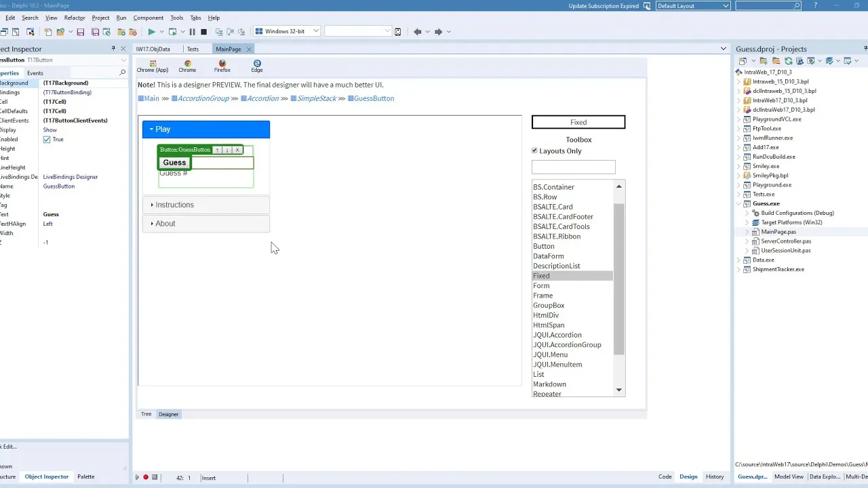Click the toolbox filter input field
Image resolution: width=868 pixels, height=488 pixels.
[x=574, y=167]
